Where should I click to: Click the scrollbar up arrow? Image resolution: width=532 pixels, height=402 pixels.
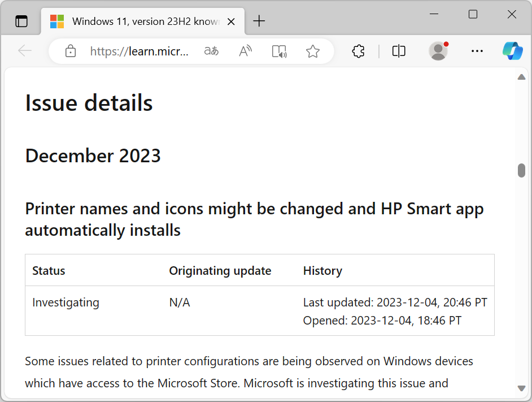click(x=521, y=77)
